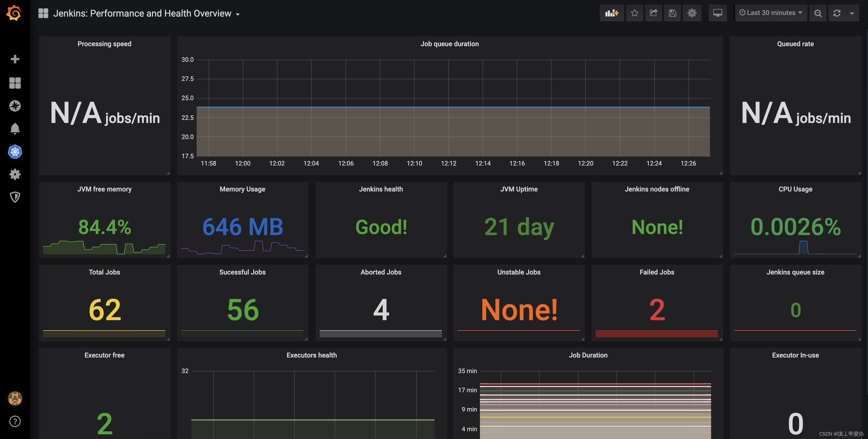
Task: Open Dashboard settings gear in top bar
Action: [692, 13]
